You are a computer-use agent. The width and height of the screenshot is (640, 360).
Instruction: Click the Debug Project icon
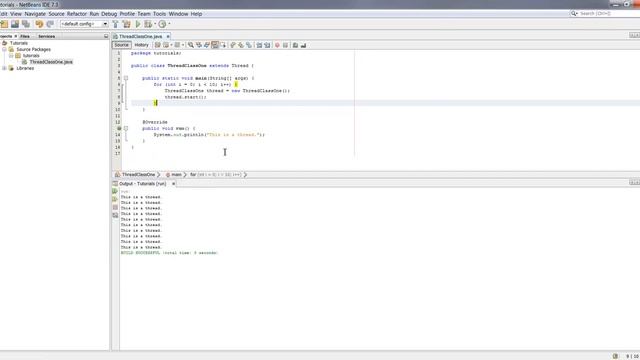click(x=148, y=24)
